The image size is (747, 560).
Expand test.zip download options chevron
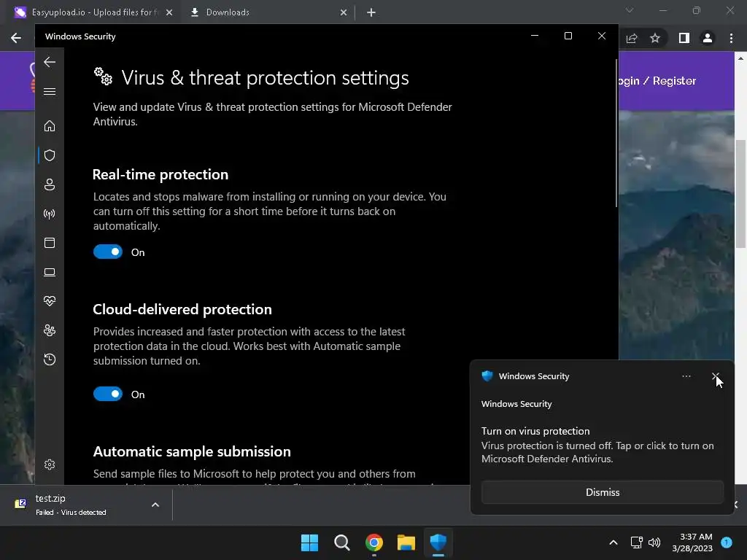(x=155, y=505)
